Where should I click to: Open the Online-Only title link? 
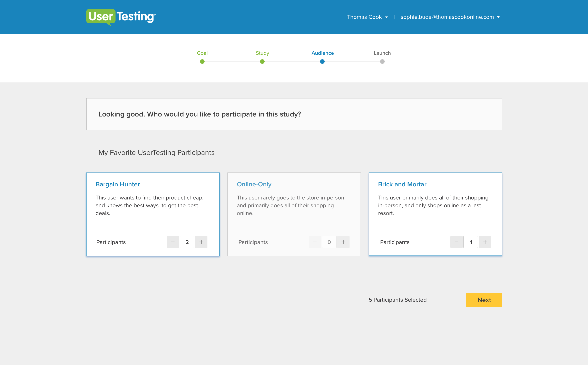(x=254, y=184)
